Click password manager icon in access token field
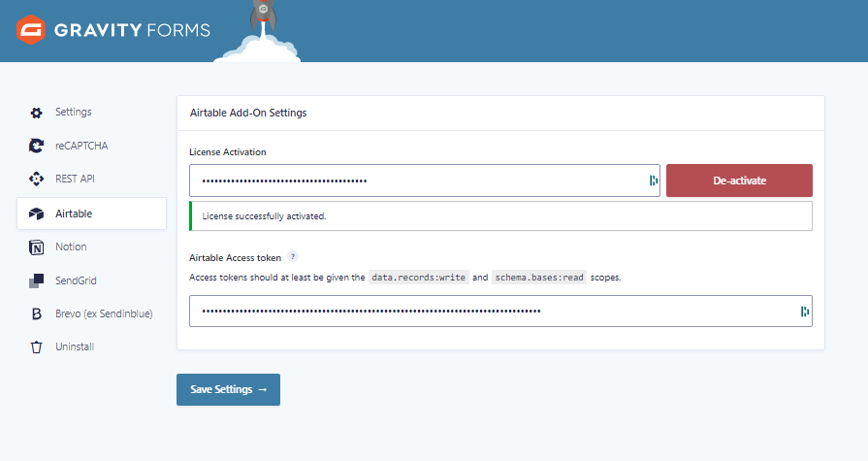The height and width of the screenshot is (461, 868). tap(805, 312)
